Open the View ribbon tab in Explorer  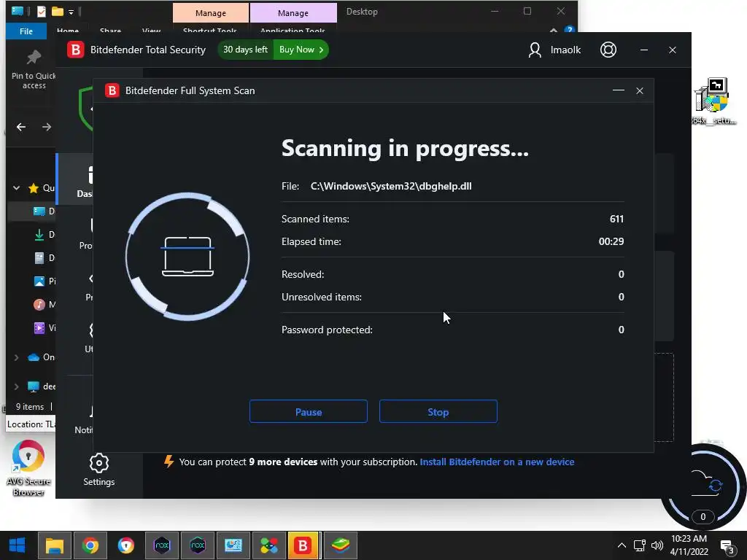click(151, 31)
